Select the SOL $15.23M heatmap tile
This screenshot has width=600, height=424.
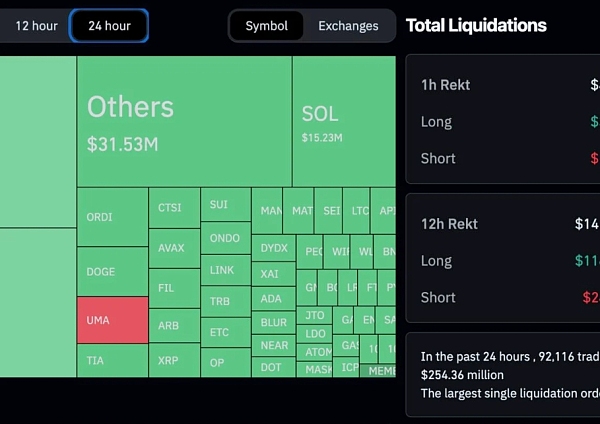coord(343,121)
